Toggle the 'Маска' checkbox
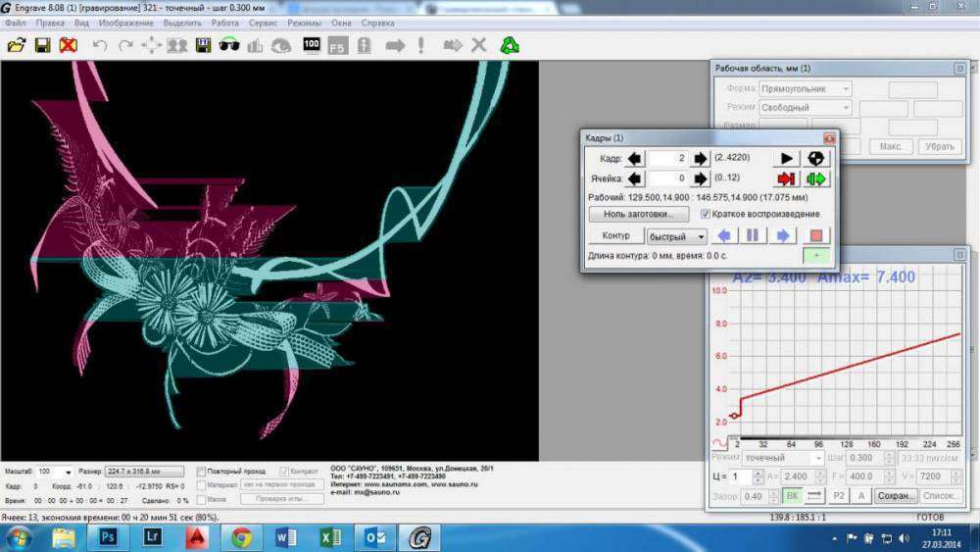Viewport: 980px width, 552px height. [x=202, y=500]
